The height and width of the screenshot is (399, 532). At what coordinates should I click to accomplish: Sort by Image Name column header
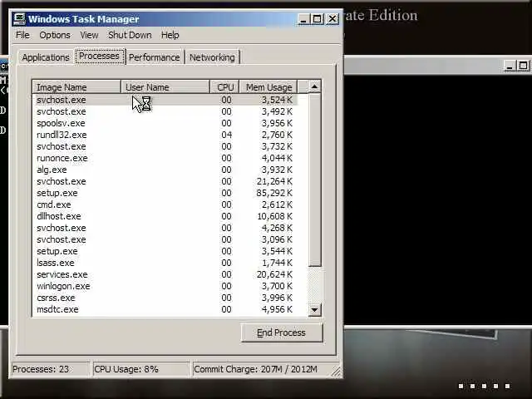pyautogui.click(x=76, y=87)
